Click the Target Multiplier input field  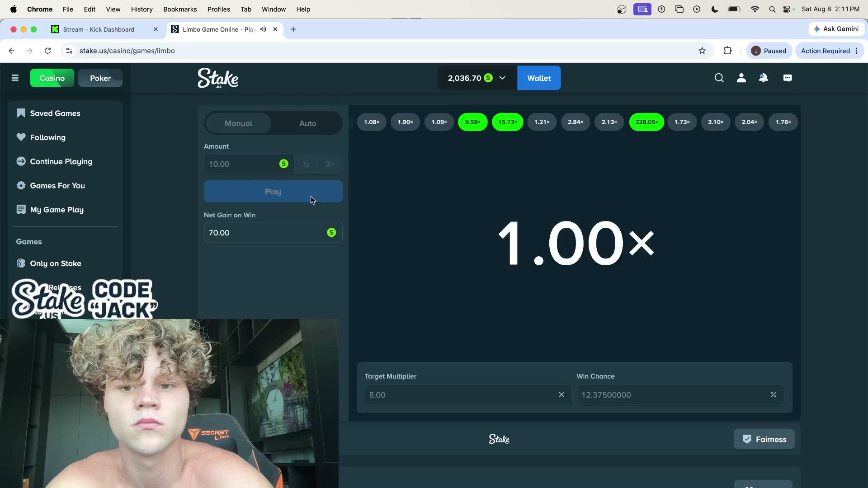468,394
